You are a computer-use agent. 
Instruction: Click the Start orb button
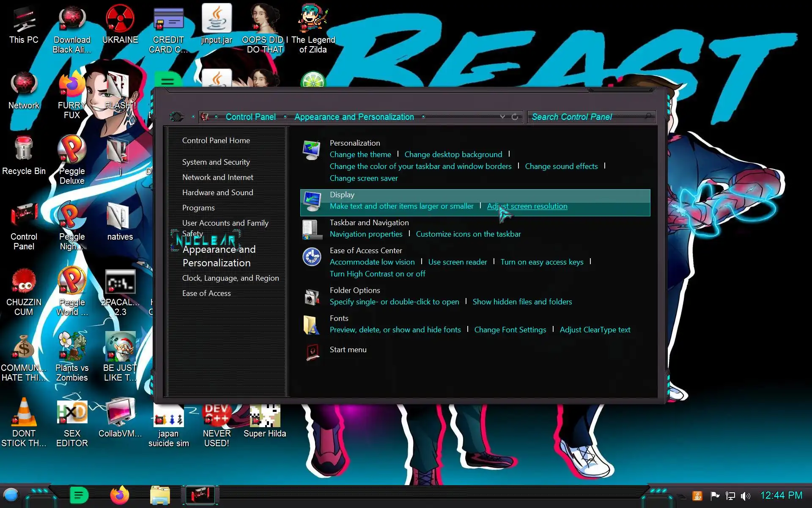(x=11, y=495)
